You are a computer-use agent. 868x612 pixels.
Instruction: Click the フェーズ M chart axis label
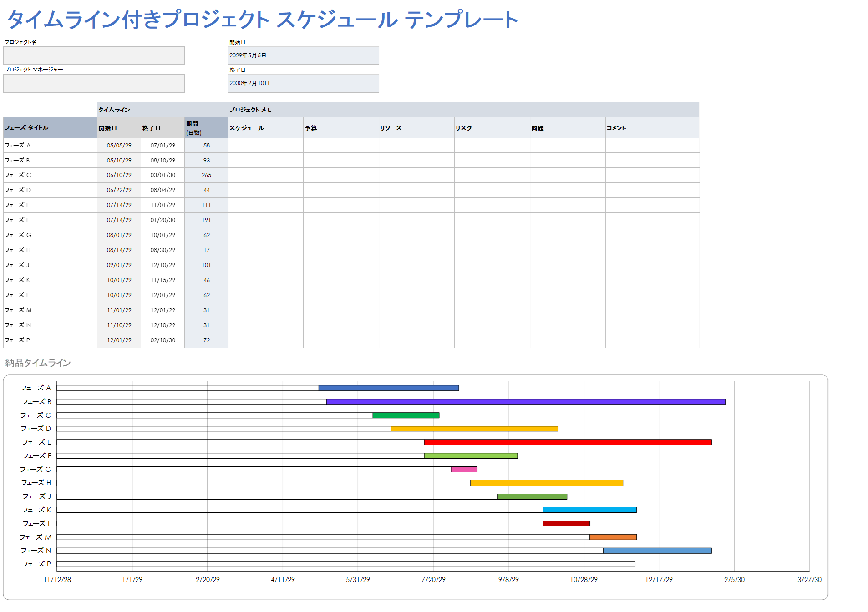tap(36, 537)
